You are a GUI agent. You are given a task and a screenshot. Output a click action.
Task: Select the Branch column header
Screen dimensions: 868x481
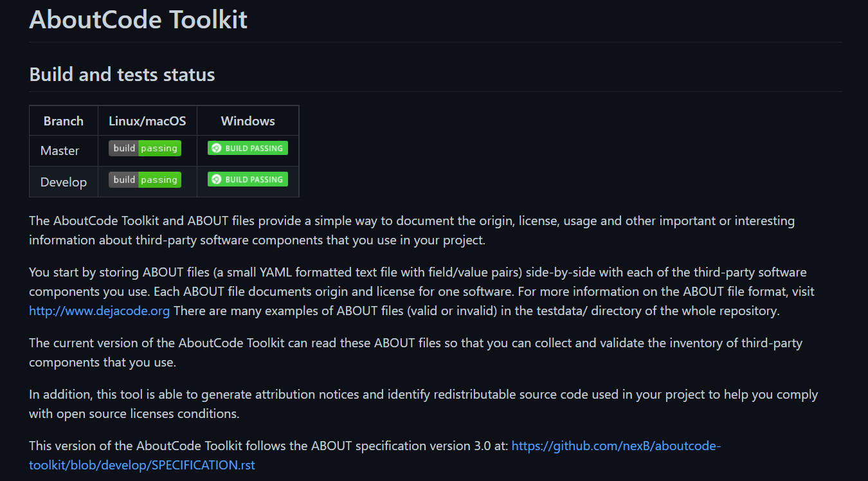(64, 121)
